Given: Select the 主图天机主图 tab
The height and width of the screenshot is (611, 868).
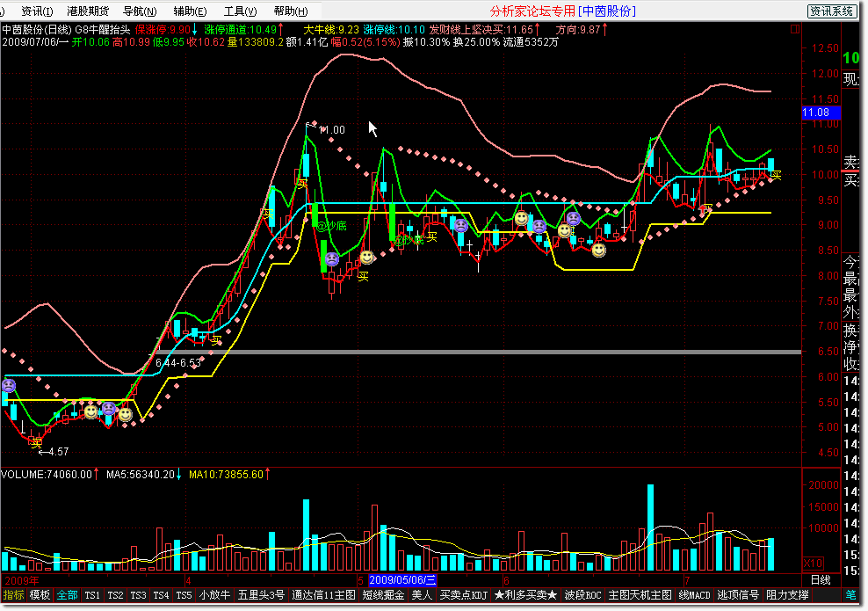Looking at the screenshot, I should 640,595.
